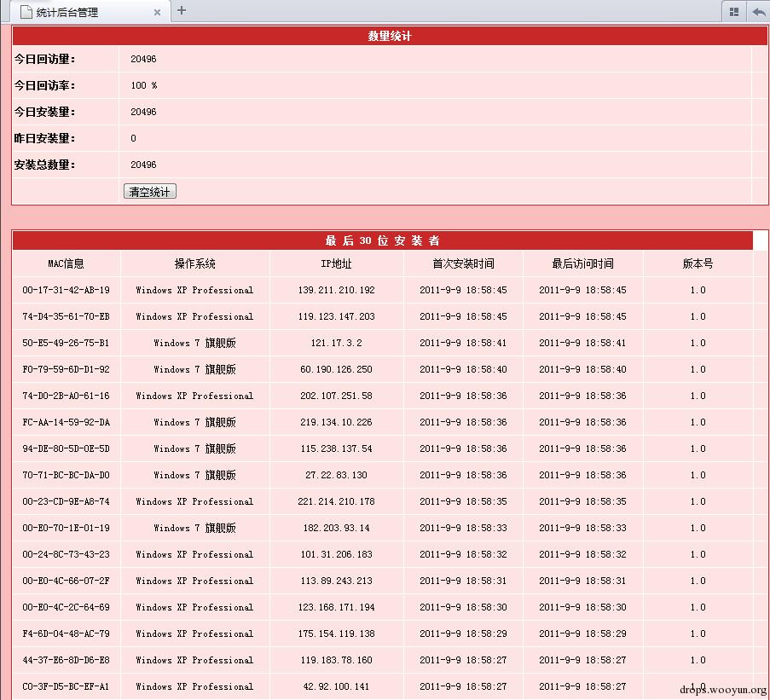The image size is (770, 700).
Task: Click IP address 60.190.126.250
Action: click(336, 369)
